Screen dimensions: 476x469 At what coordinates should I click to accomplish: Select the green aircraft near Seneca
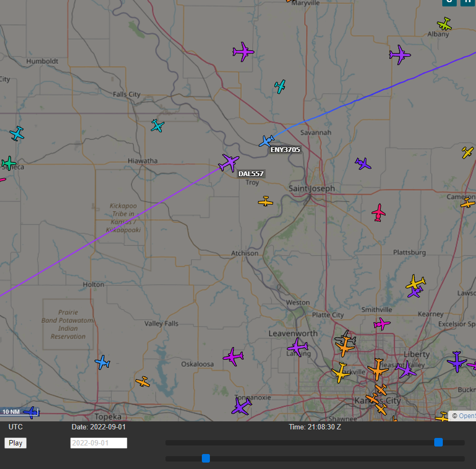(9, 163)
